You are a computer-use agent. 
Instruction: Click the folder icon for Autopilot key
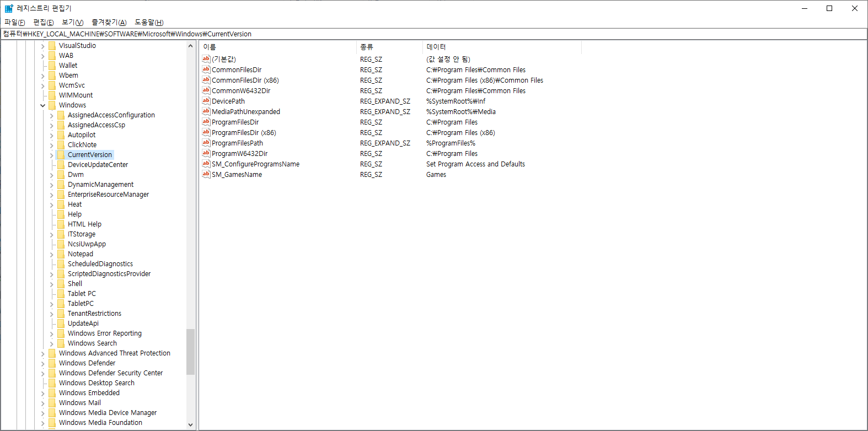click(61, 135)
